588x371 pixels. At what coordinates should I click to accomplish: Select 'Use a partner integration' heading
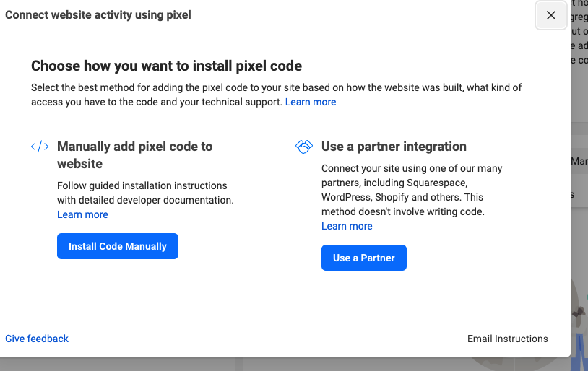(x=394, y=147)
